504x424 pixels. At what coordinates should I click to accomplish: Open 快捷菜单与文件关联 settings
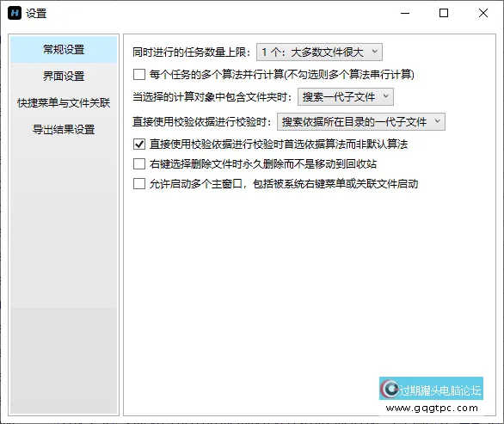[64, 103]
